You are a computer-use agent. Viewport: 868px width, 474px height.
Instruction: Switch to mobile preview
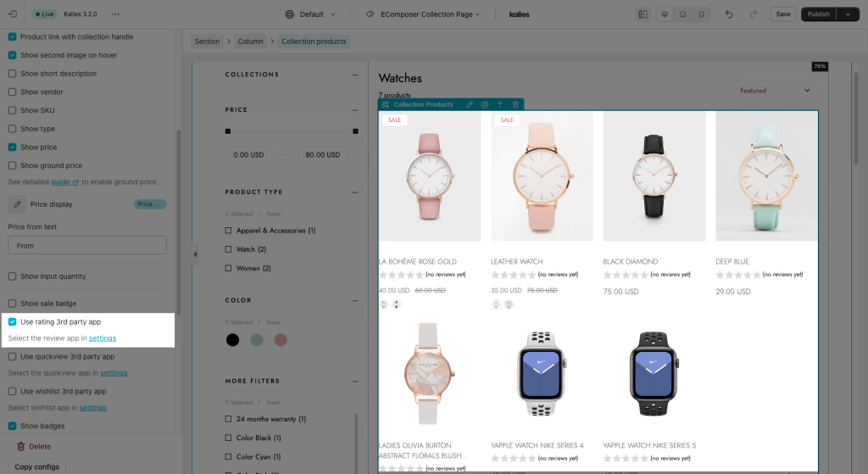pyautogui.click(x=701, y=14)
